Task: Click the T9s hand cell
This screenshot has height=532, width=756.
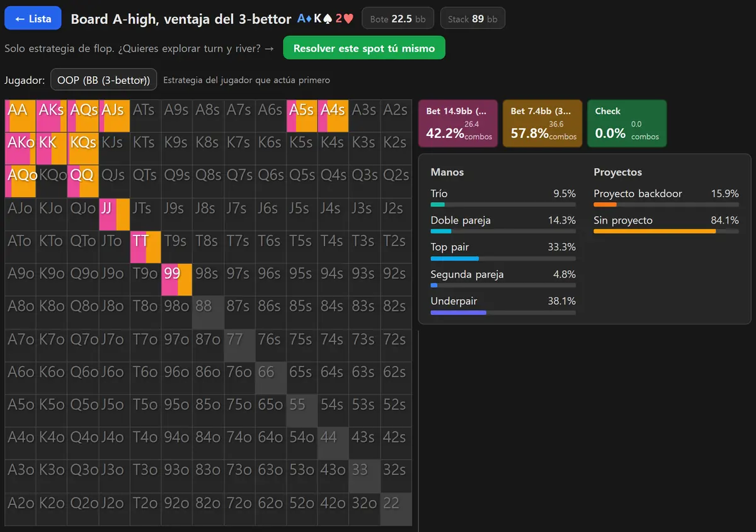Action: [176, 247]
